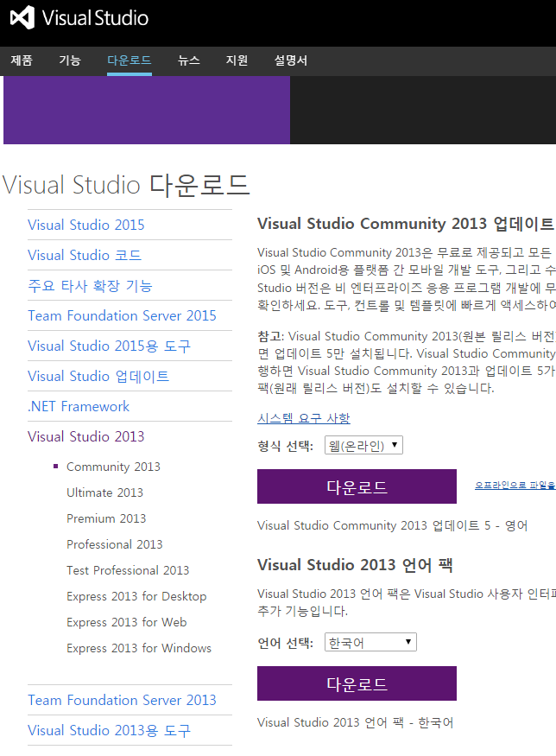The width and height of the screenshot is (556, 756).
Task: Open the 시스템 요구 사항 link
Action: pyautogui.click(x=304, y=418)
